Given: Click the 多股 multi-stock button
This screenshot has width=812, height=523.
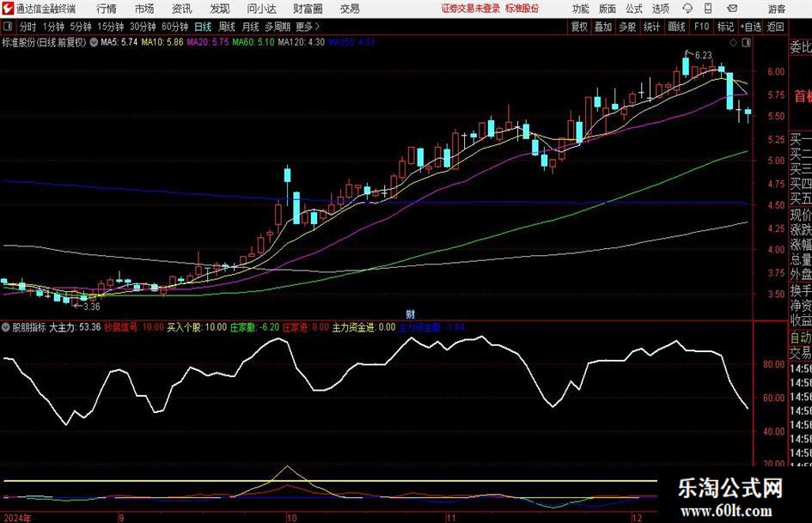Looking at the screenshot, I should (627, 27).
